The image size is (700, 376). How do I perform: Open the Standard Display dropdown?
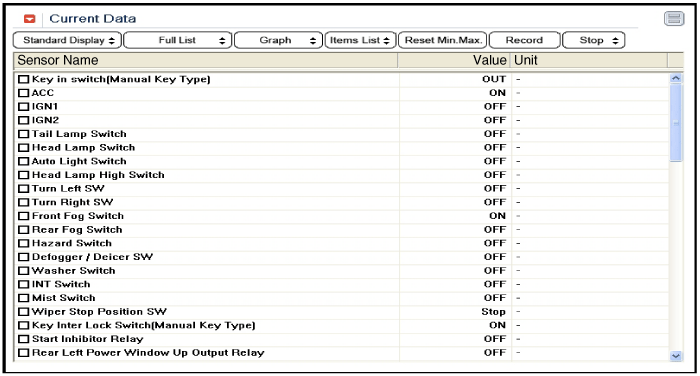point(67,40)
